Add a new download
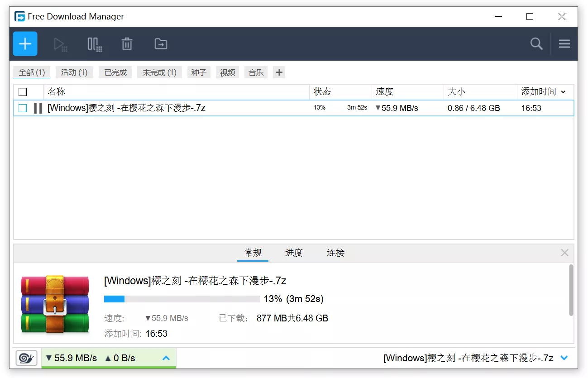Screen dimensions: 588x378 click(25, 43)
